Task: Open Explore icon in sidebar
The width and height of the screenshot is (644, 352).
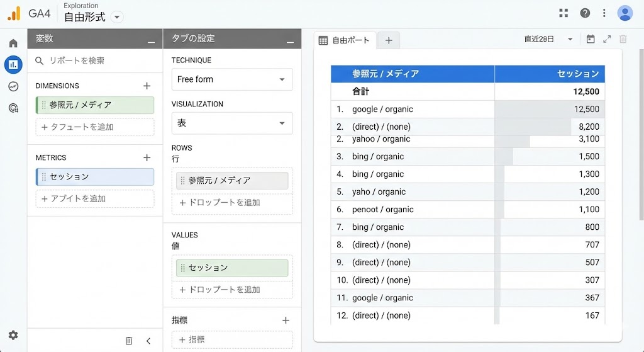Action: 13,86
